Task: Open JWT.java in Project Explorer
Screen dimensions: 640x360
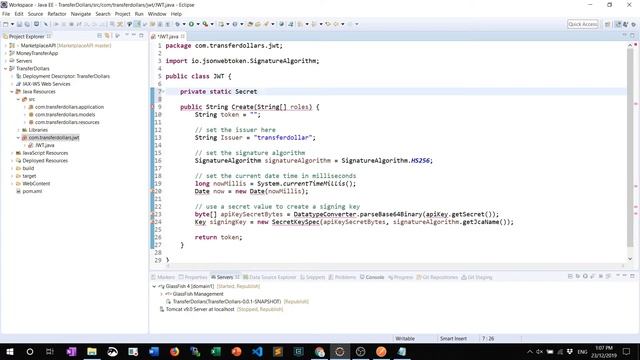Action: pos(44,145)
